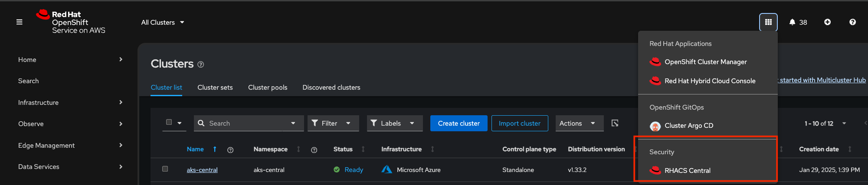The width and height of the screenshot is (868, 185).
Task: Click the plus add icon in header
Action: (x=827, y=22)
